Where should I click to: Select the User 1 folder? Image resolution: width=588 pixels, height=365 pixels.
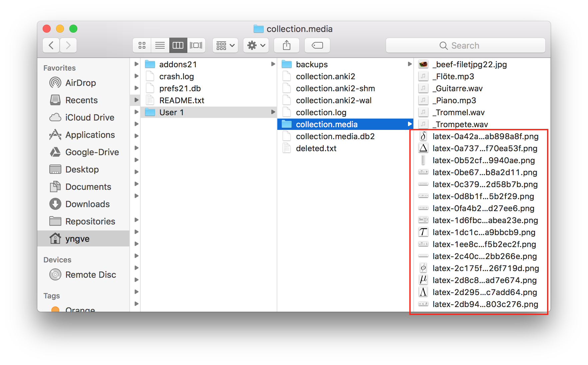209,112
